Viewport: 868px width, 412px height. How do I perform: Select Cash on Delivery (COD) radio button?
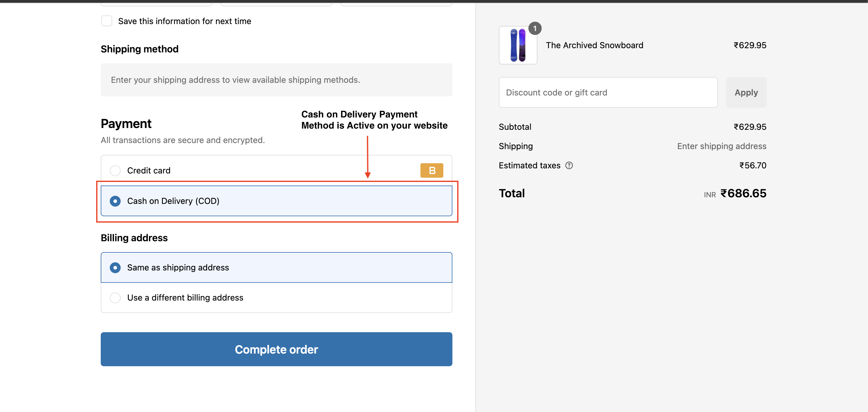tap(115, 201)
